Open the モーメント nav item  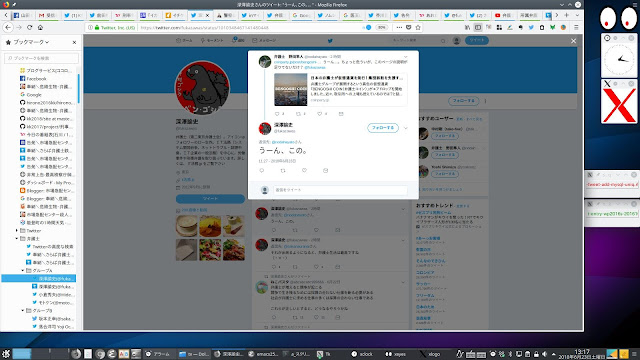[x=212, y=40]
